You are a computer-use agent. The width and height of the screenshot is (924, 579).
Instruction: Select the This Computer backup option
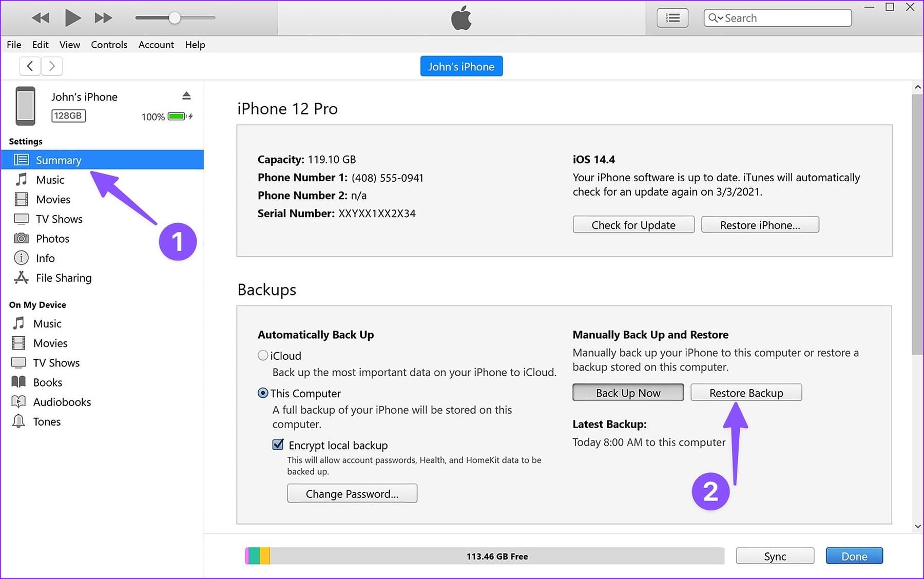pos(263,393)
